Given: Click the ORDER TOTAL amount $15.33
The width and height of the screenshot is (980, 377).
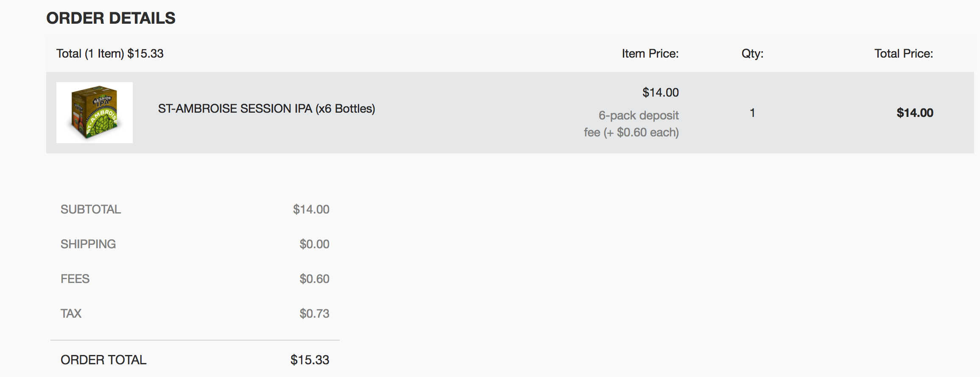Looking at the screenshot, I should pos(310,360).
